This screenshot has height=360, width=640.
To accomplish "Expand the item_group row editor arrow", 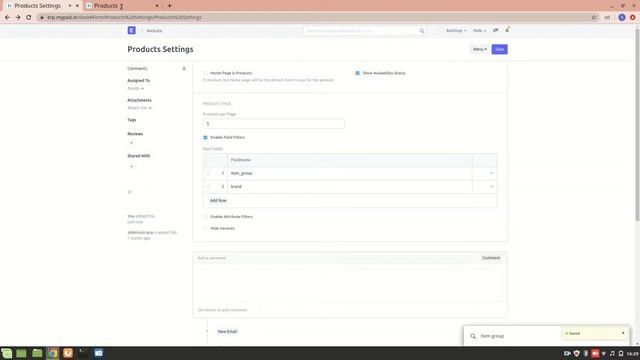I will (491, 173).
